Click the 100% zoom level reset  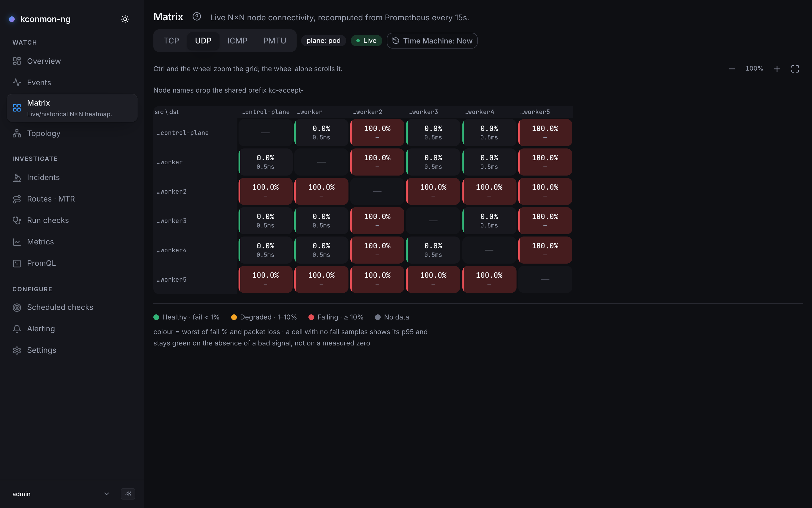coord(754,69)
